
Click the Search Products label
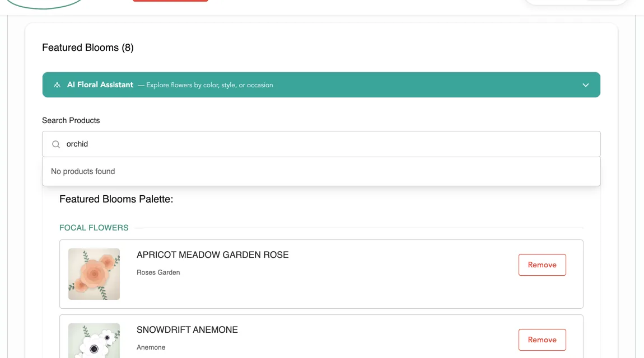pyautogui.click(x=71, y=121)
